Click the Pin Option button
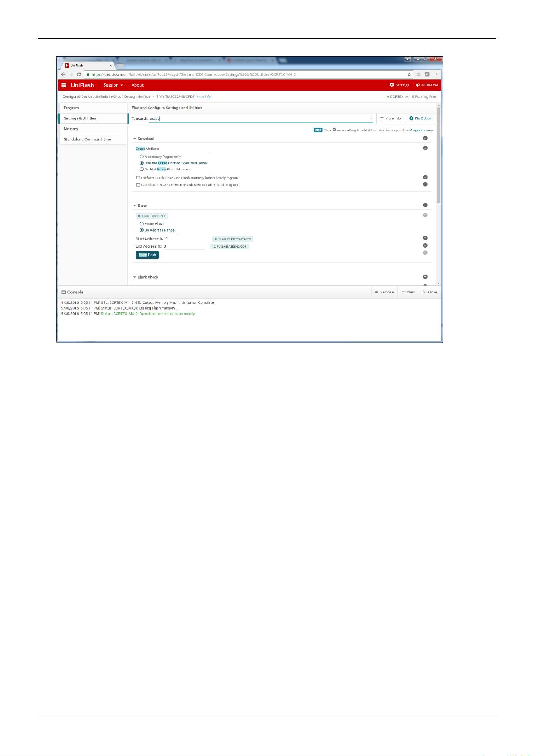Screen dimensions: 535x756 pos(421,118)
